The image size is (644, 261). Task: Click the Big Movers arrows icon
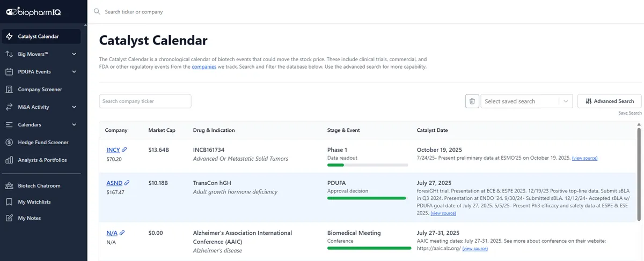pyautogui.click(x=9, y=54)
